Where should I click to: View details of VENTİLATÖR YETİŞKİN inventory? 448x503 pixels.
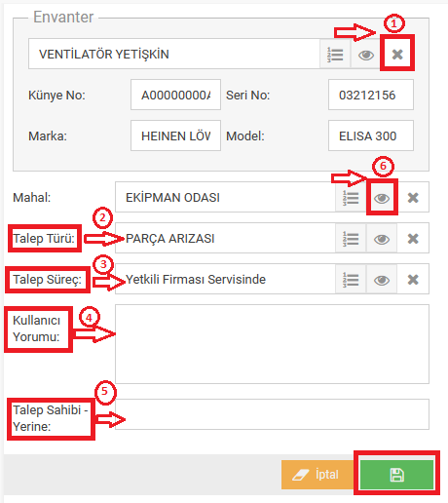366,54
